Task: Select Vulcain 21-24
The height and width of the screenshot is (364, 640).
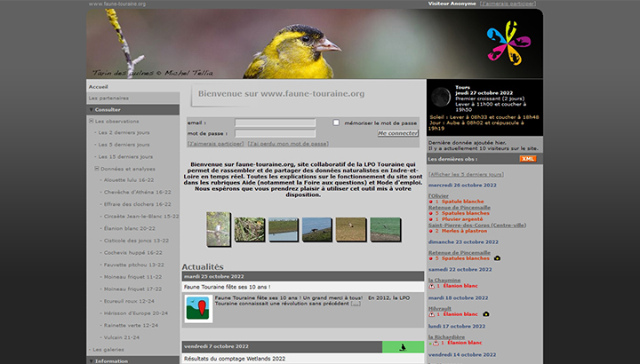Action: 121,338
